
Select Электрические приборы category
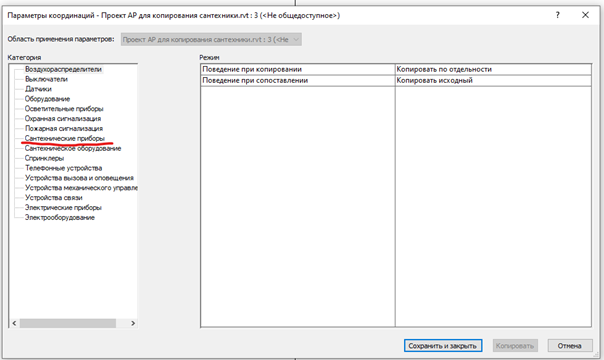click(63, 208)
